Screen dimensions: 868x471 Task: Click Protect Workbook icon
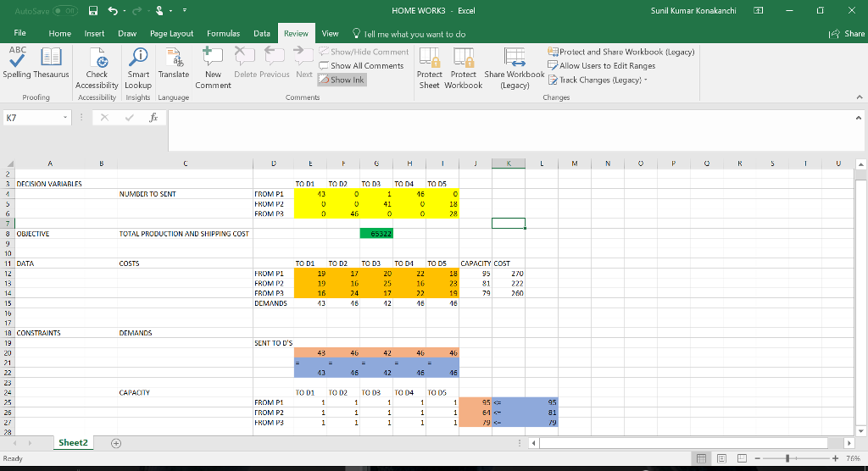click(464, 68)
